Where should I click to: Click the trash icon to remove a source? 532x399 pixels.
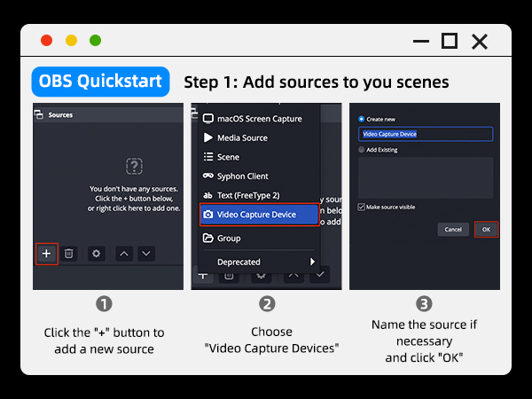click(x=69, y=254)
